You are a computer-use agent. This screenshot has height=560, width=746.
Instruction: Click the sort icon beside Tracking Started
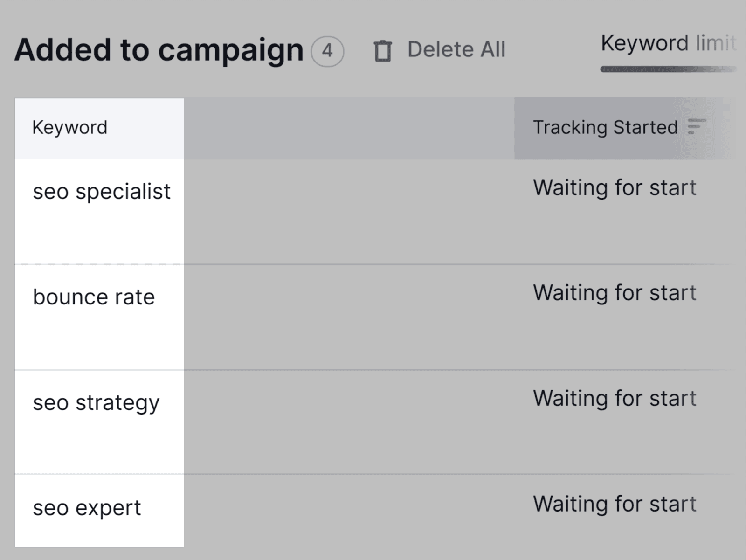(x=697, y=127)
